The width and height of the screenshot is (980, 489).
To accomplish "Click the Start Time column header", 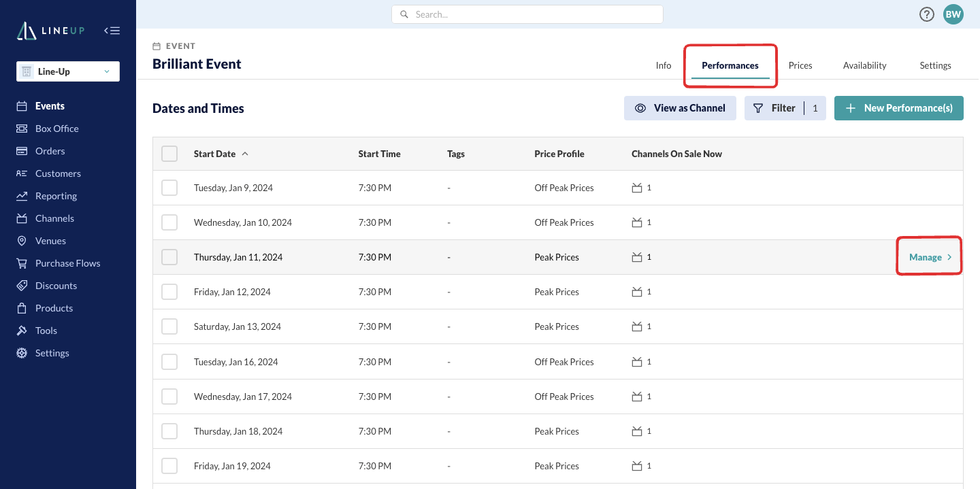I will pyautogui.click(x=379, y=154).
